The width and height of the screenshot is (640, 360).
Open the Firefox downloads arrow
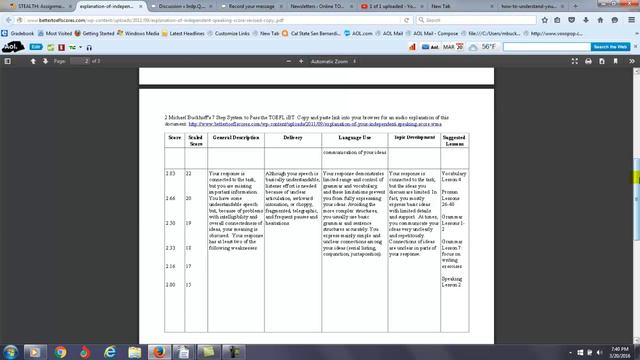click(x=586, y=20)
